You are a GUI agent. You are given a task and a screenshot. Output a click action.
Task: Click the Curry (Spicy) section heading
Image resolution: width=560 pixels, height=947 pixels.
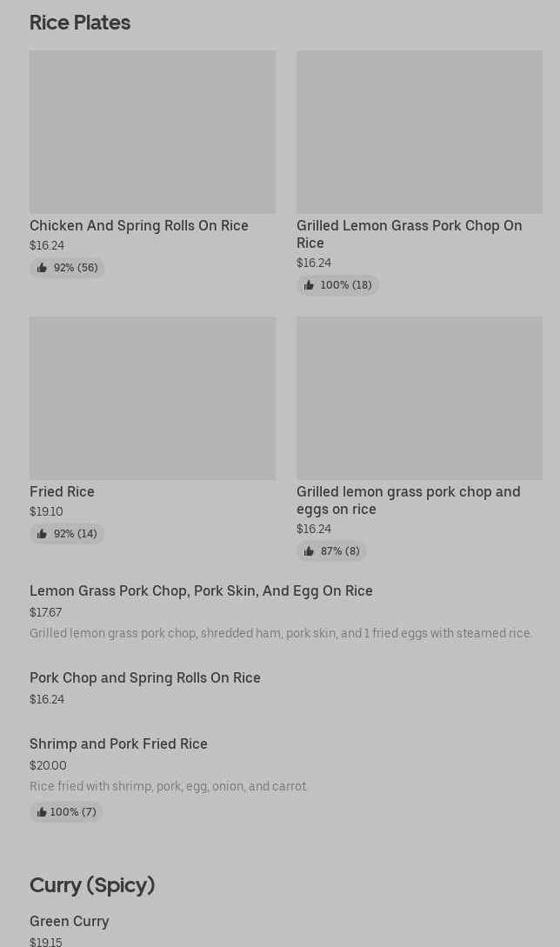[92, 884]
